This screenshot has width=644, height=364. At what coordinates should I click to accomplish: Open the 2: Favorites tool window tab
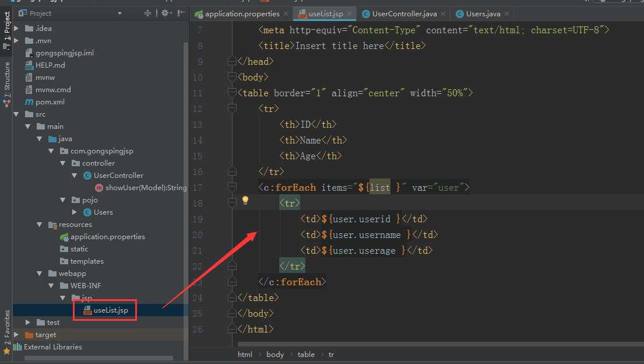(6, 331)
